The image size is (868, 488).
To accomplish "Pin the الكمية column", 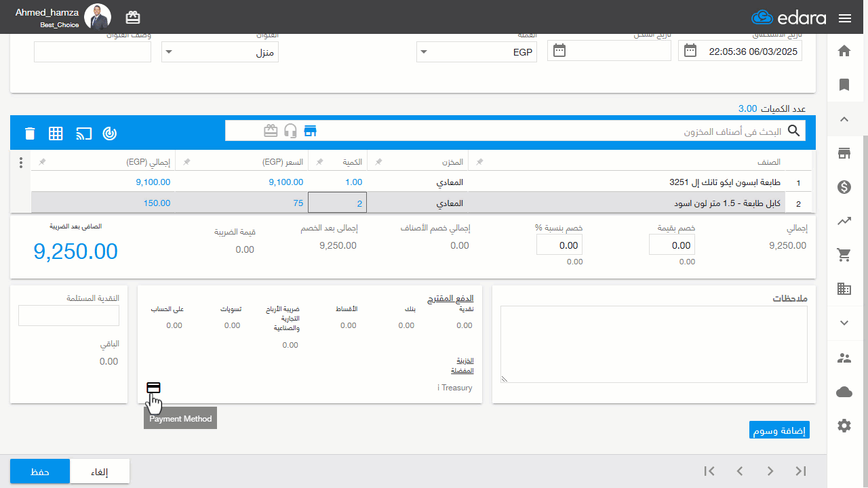I will pyautogui.click(x=319, y=162).
